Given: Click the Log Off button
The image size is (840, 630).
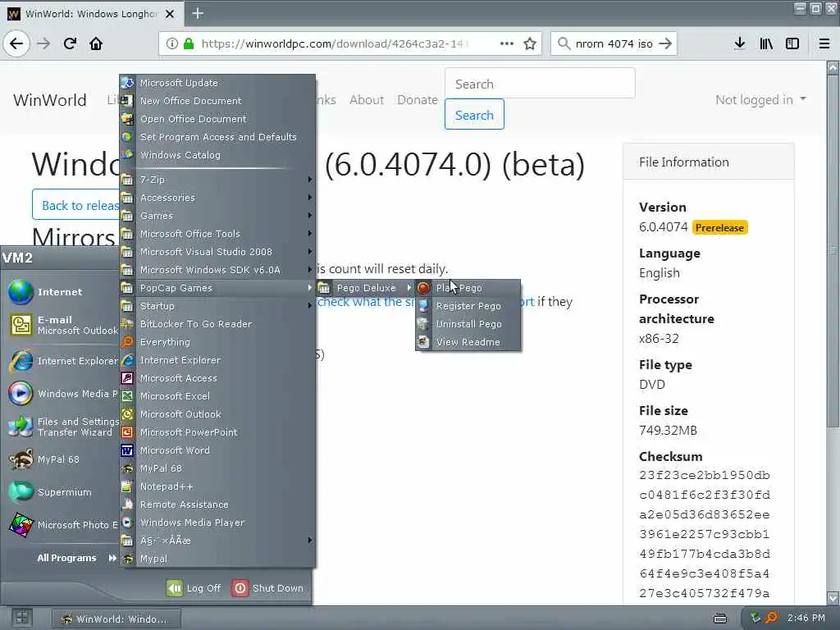Looking at the screenshot, I should point(194,587).
